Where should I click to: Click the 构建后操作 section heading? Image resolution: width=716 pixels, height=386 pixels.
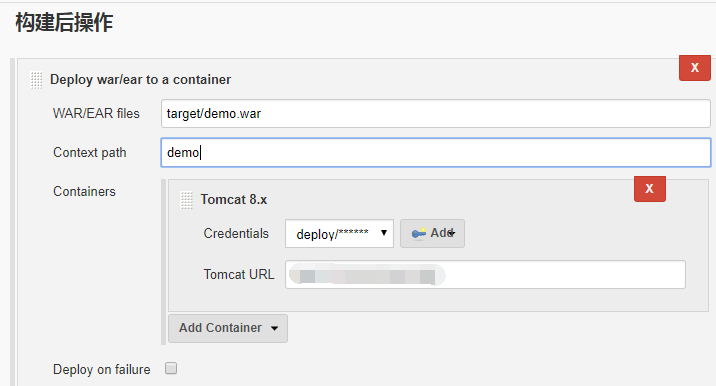pyautogui.click(x=64, y=22)
